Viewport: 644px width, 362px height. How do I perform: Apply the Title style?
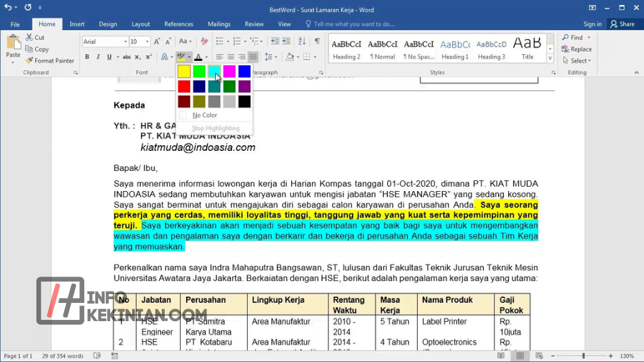pos(528,48)
